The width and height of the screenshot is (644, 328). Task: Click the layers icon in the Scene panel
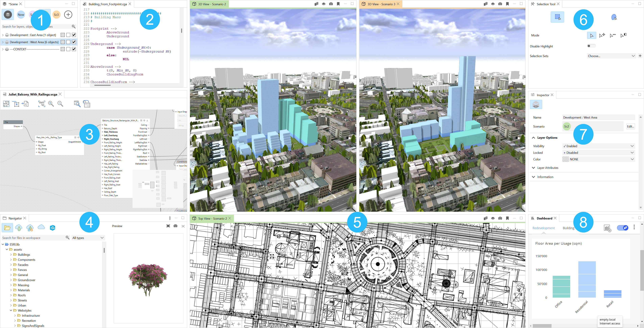(x=7, y=15)
